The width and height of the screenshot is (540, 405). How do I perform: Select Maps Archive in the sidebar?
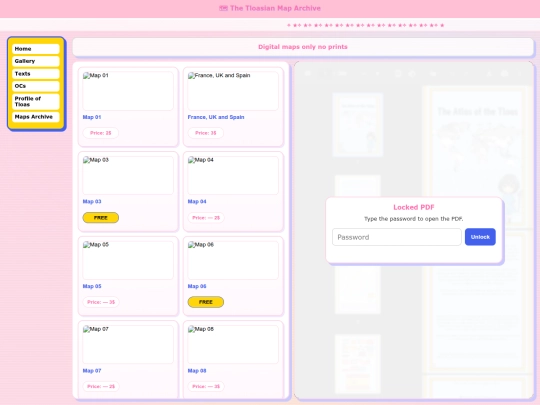[35, 117]
